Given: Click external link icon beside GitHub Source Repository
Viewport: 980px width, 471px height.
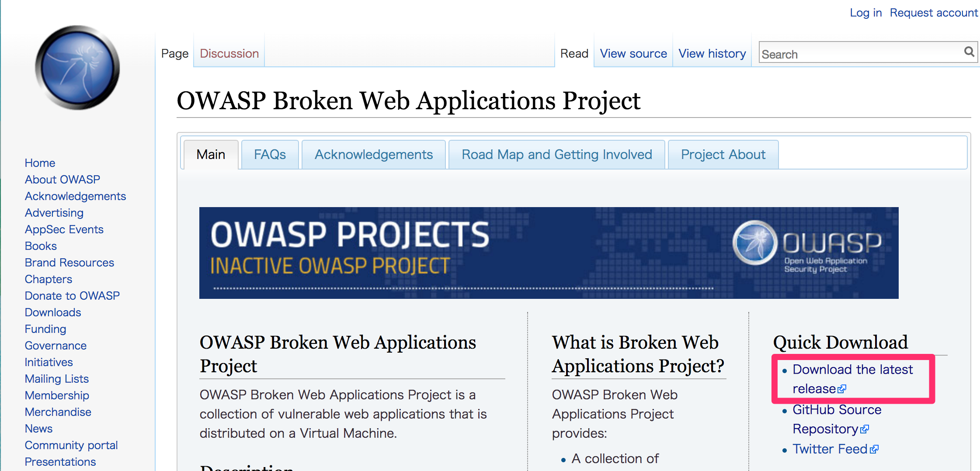Looking at the screenshot, I should click(864, 429).
